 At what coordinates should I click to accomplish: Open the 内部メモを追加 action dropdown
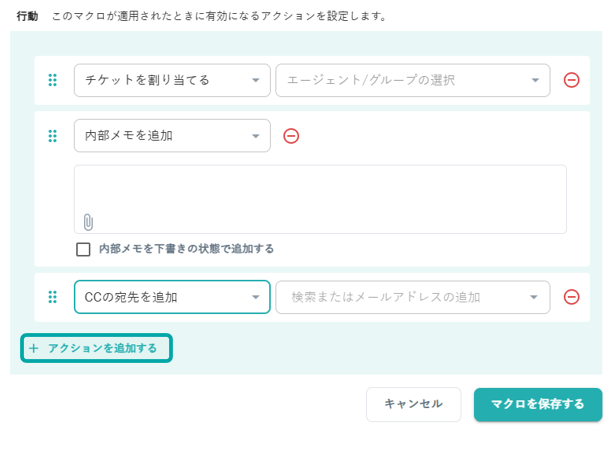pyautogui.click(x=172, y=136)
